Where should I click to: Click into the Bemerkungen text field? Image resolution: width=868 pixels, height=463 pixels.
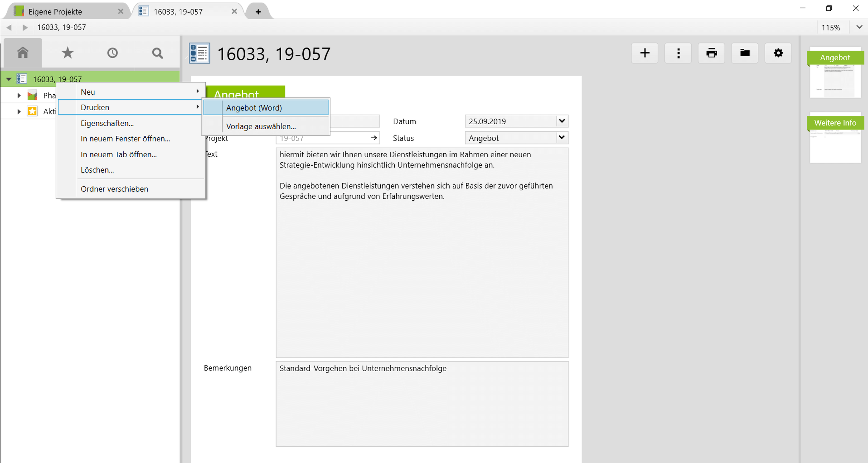[x=422, y=404]
